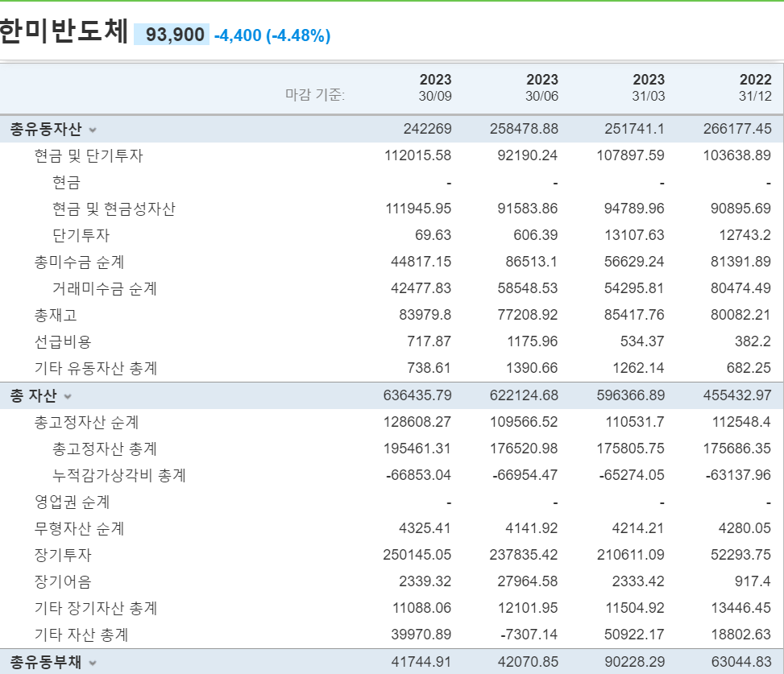The width and height of the screenshot is (784, 674).
Task: Collapse the 총 자산 section arrow
Action: coord(68,397)
